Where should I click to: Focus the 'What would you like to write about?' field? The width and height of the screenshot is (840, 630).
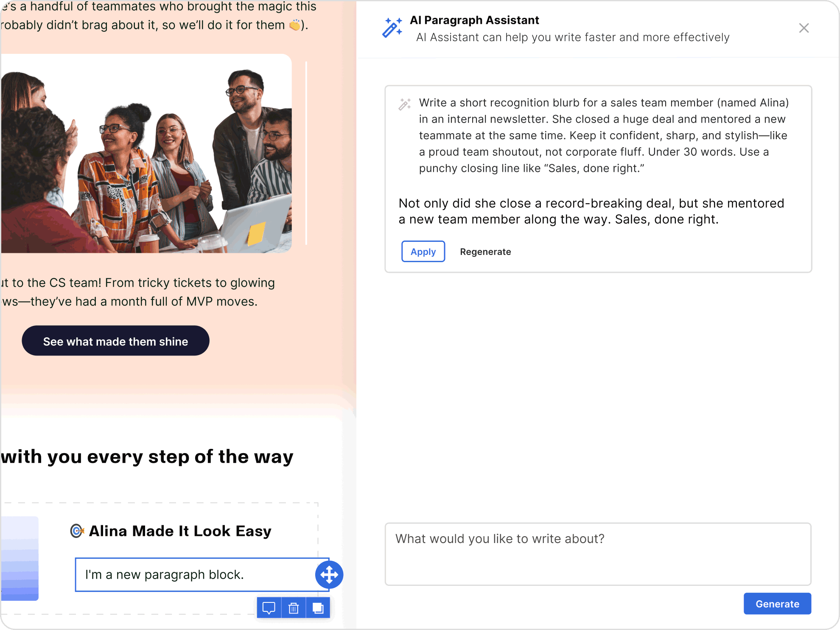597,554
